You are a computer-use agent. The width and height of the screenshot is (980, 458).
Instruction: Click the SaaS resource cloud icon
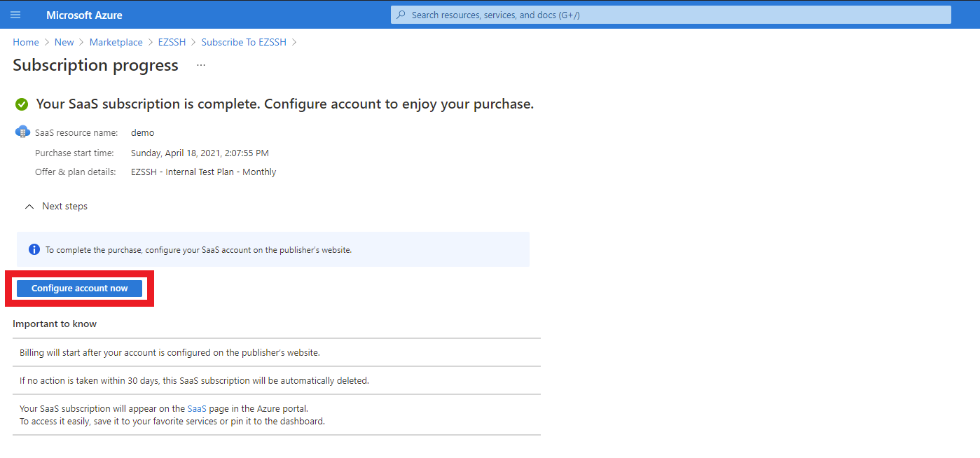pos(22,132)
